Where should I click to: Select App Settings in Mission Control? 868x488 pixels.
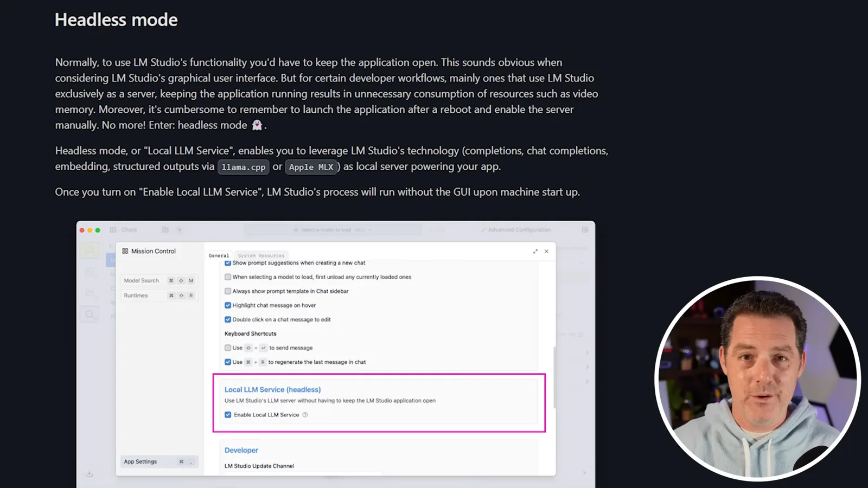(158, 461)
